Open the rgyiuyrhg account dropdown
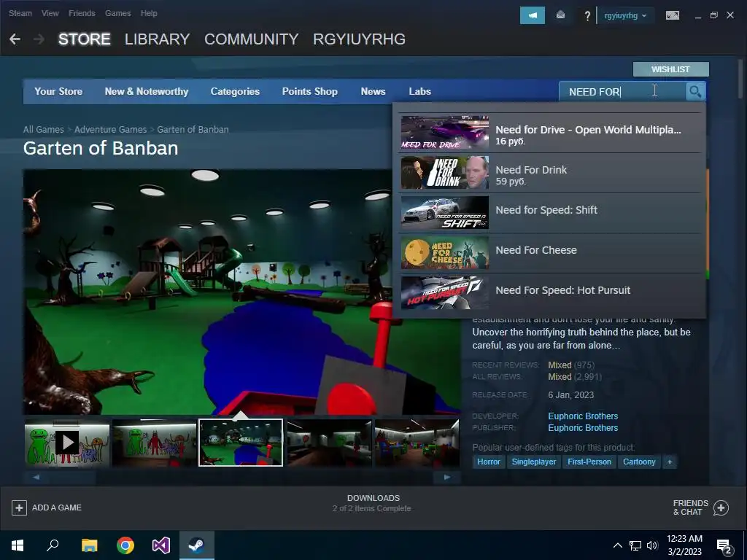This screenshot has height=560, width=747. [625, 15]
